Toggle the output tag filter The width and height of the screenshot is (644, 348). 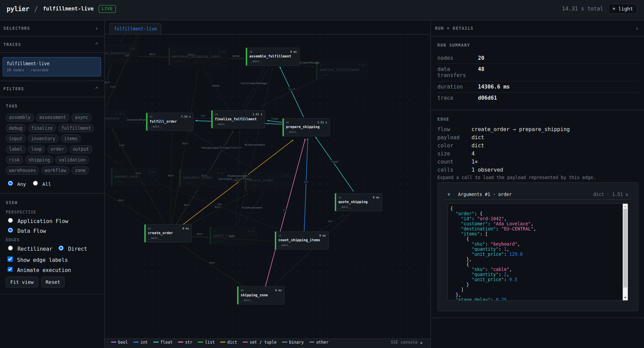coord(81,149)
